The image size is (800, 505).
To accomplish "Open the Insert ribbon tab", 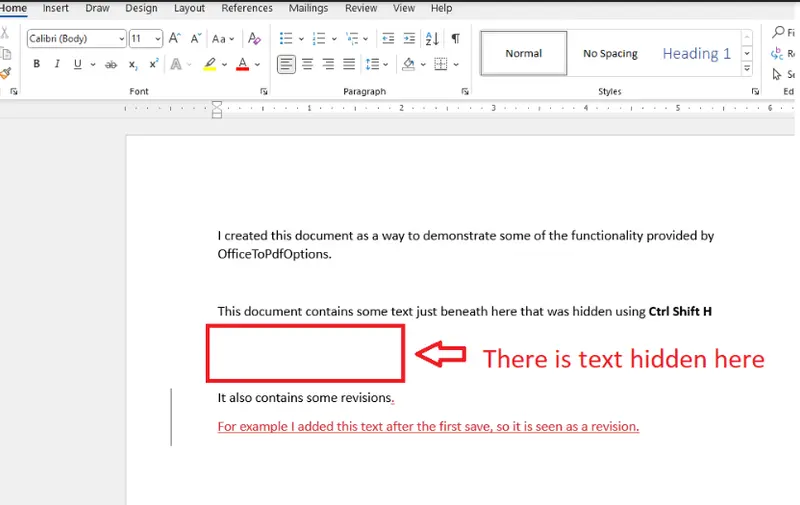I will (x=56, y=8).
